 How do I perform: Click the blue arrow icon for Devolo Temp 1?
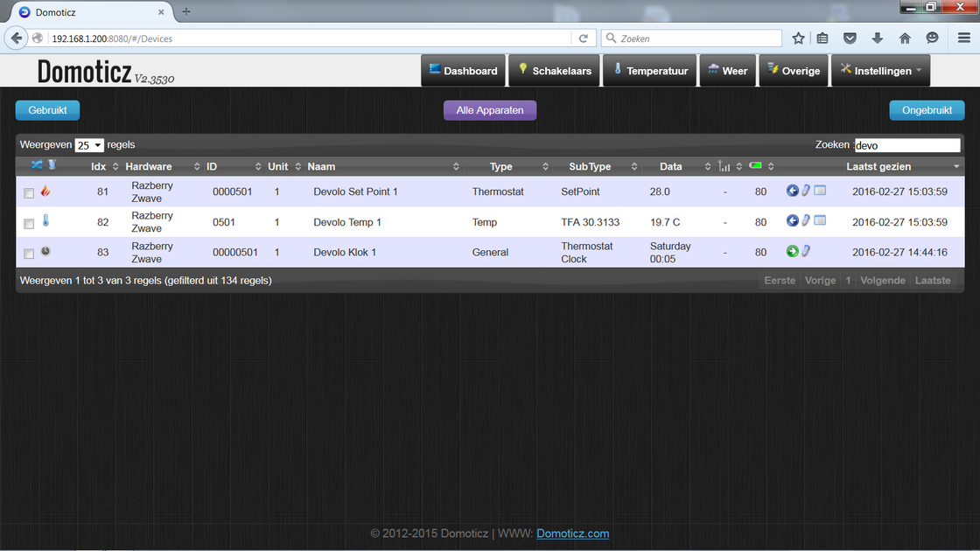point(792,220)
